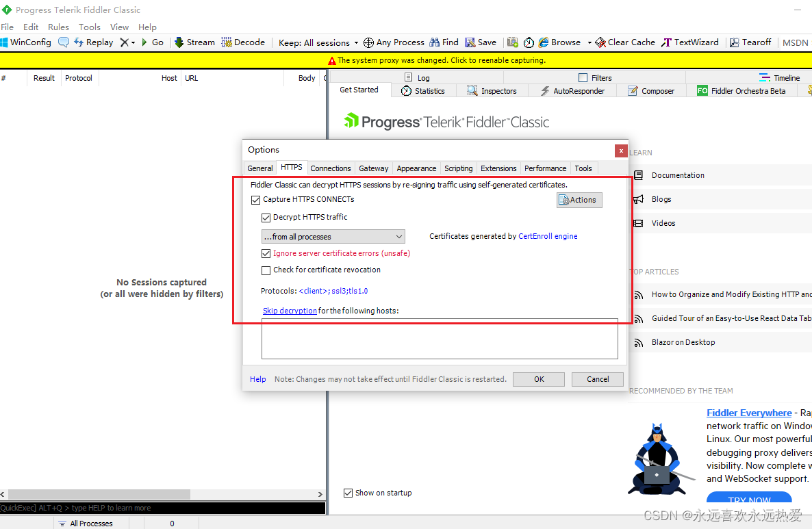Viewport: 812px width, 529px height.
Task: Click MSDN search in toolbar
Action: click(x=795, y=42)
